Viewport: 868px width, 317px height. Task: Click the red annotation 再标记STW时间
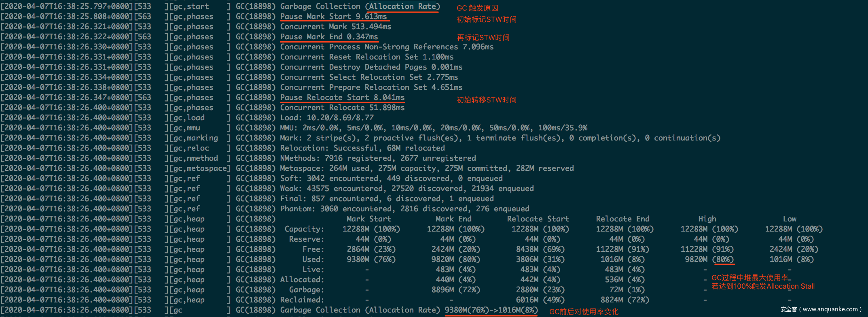483,38
